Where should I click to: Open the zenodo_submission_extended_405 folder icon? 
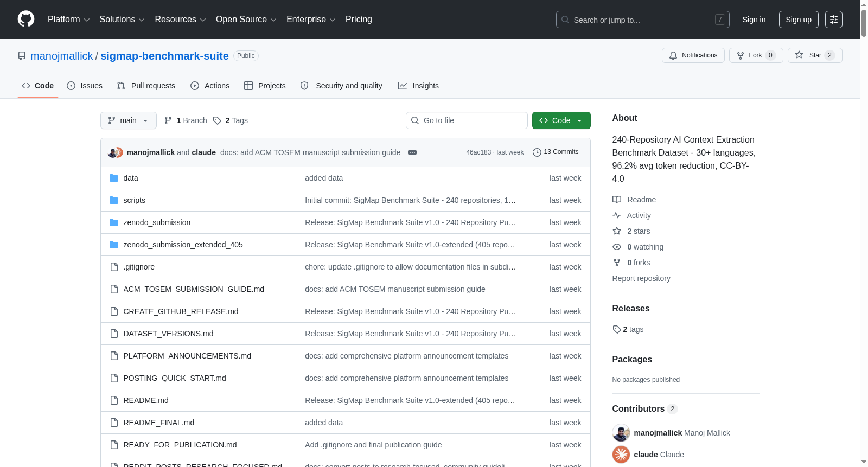(114, 245)
